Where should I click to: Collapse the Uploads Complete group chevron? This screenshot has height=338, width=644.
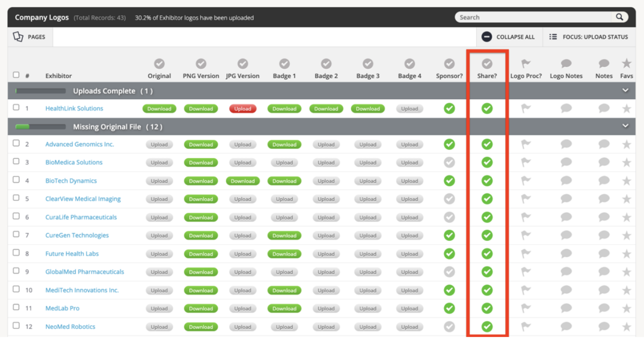625,90
